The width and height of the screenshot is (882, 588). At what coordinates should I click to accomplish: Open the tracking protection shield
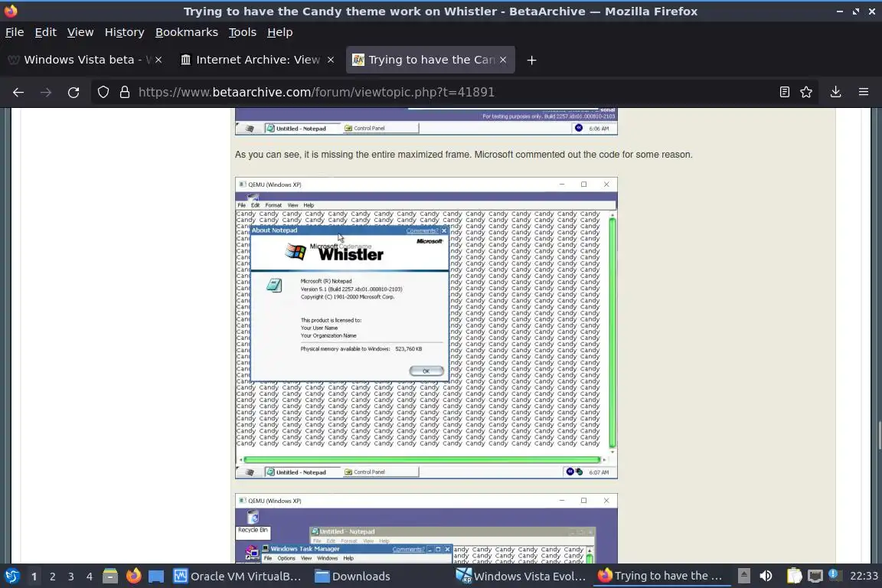pos(103,93)
